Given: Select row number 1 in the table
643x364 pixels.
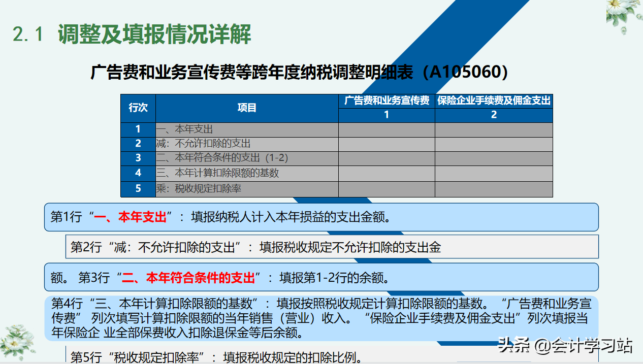Looking at the screenshot, I should pyautogui.click(x=138, y=129).
